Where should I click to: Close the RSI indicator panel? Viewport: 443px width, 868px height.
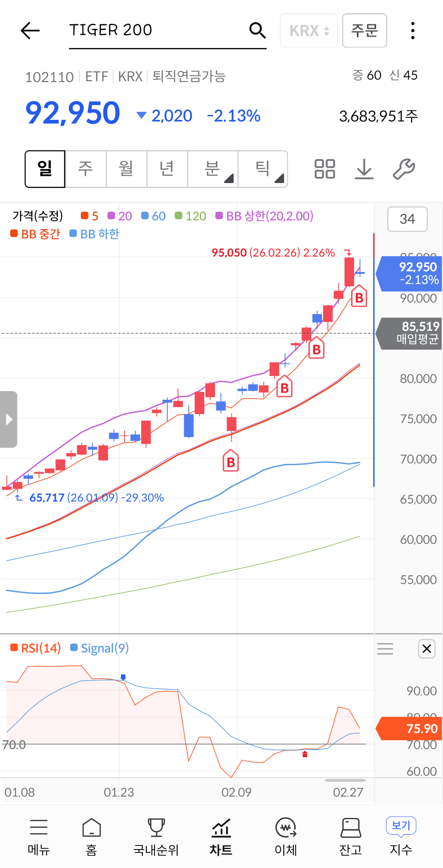click(427, 649)
